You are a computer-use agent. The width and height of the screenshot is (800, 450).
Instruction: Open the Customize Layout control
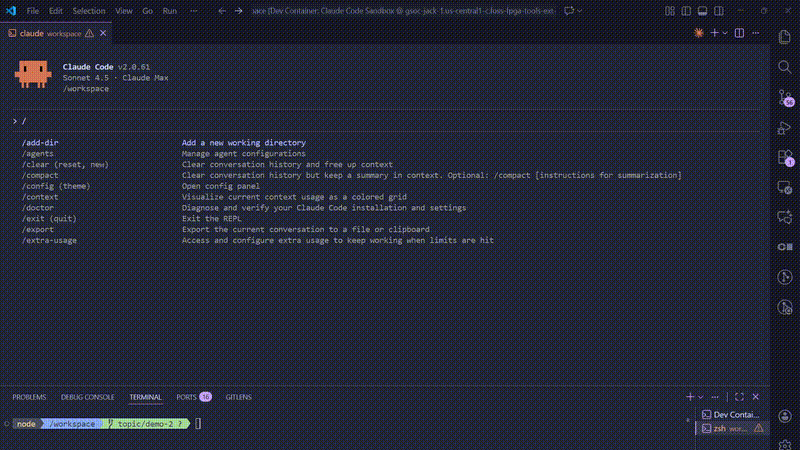[x=670, y=11]
